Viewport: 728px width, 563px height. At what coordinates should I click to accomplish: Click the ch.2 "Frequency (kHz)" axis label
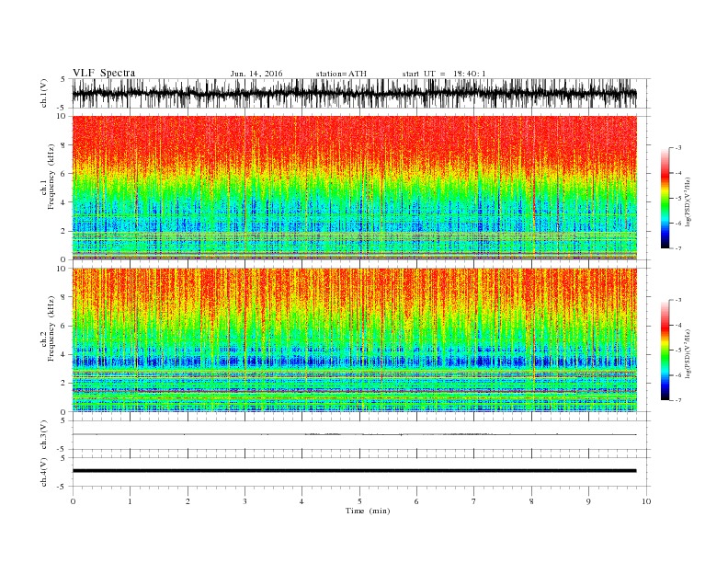51,327
